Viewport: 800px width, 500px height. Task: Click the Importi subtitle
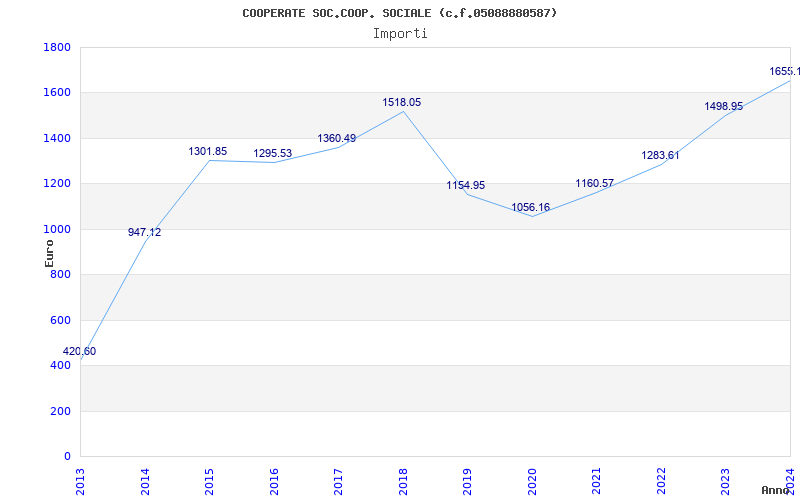click(x=400, y=34)
